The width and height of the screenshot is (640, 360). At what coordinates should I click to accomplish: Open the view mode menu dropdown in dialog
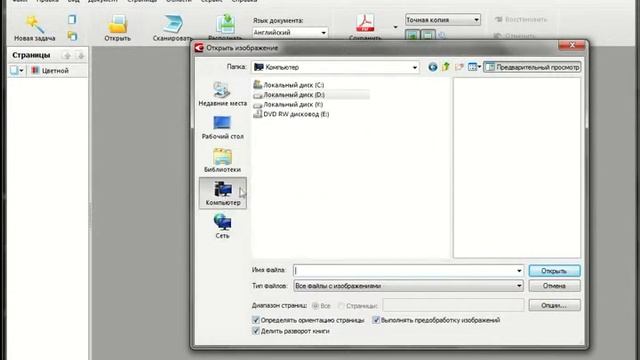[x=474, y=67]
